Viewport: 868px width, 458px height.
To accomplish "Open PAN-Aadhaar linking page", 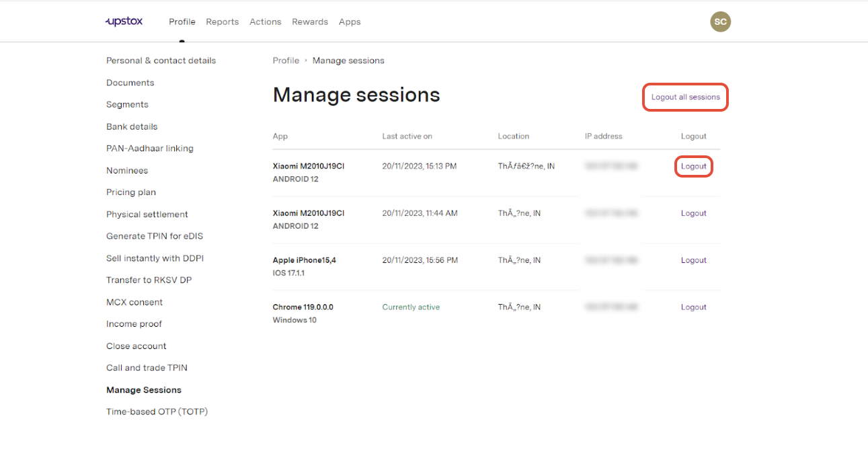I will click(x=150, y=149).
